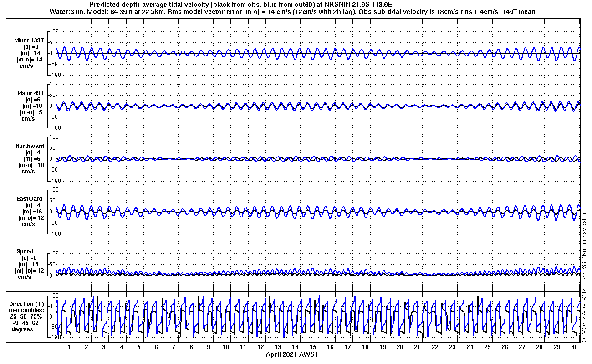Click "|m| =6" under Northward
Screen dimensions: 592x364
click(x=33, y=159)
